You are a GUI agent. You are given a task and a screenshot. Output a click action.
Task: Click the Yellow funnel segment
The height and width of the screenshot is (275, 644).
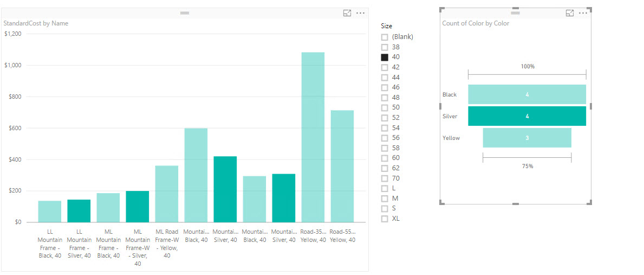pyautogui.click(x=526, y=138)
